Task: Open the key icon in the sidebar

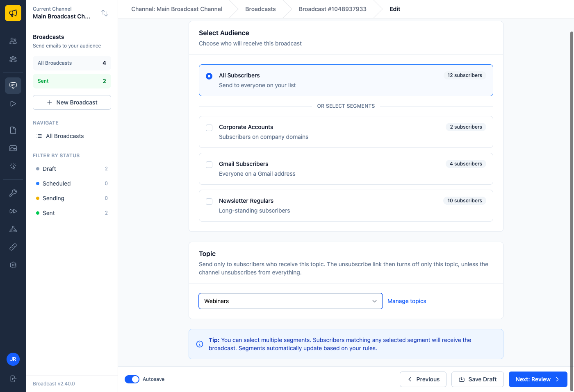Action: click(13, 193)
